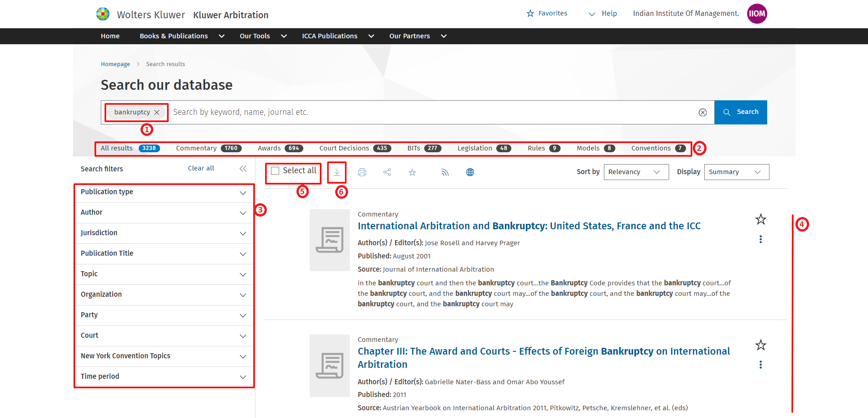Viewport: 868px width, 418px height.
Task: Open Chapter III Award and Courts title
Action: [x=544, y=358]
